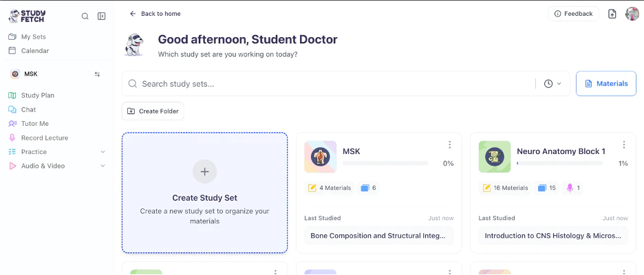Click the Materials button
Image resolution: width=644 pixels, height=275 pixels.
coord(605,84)
